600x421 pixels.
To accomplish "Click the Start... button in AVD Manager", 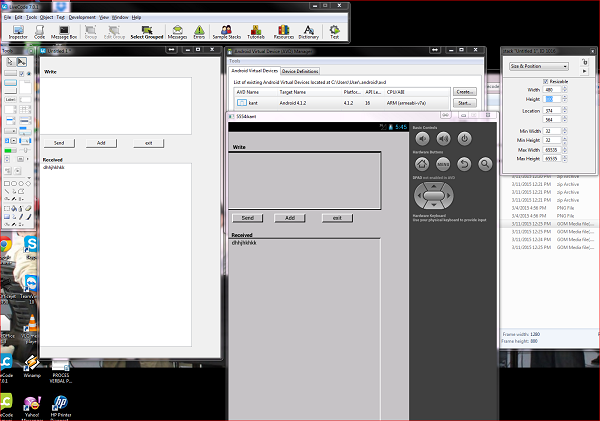I will 463,102.
